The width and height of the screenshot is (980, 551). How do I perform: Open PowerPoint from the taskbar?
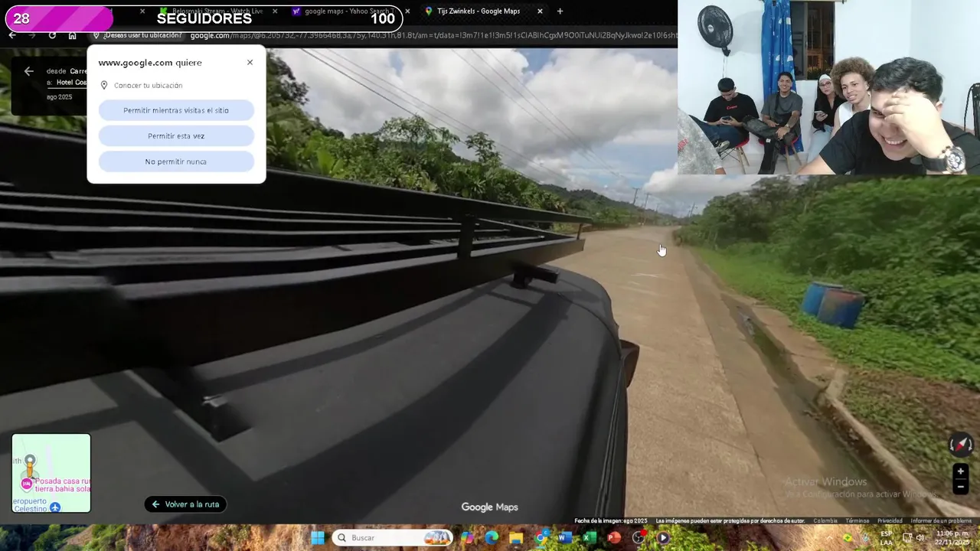(614, 538)
